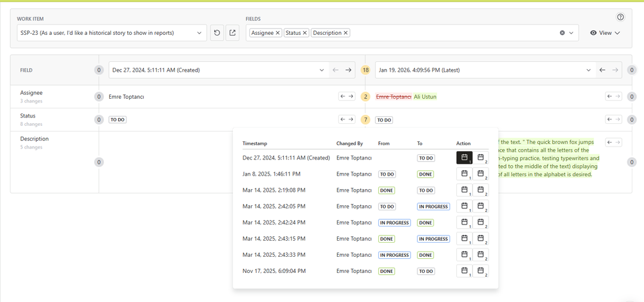644x302 pixels.
Task: Clear all selected fields
Action: coord(562,33)
